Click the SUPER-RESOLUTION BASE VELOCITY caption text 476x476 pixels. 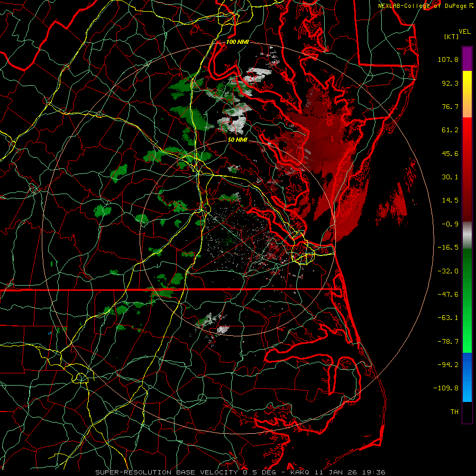[x=168, y=472]
